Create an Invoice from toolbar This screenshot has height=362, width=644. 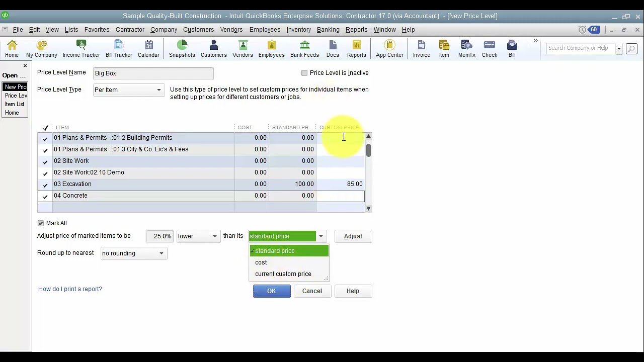coord(421,49)
